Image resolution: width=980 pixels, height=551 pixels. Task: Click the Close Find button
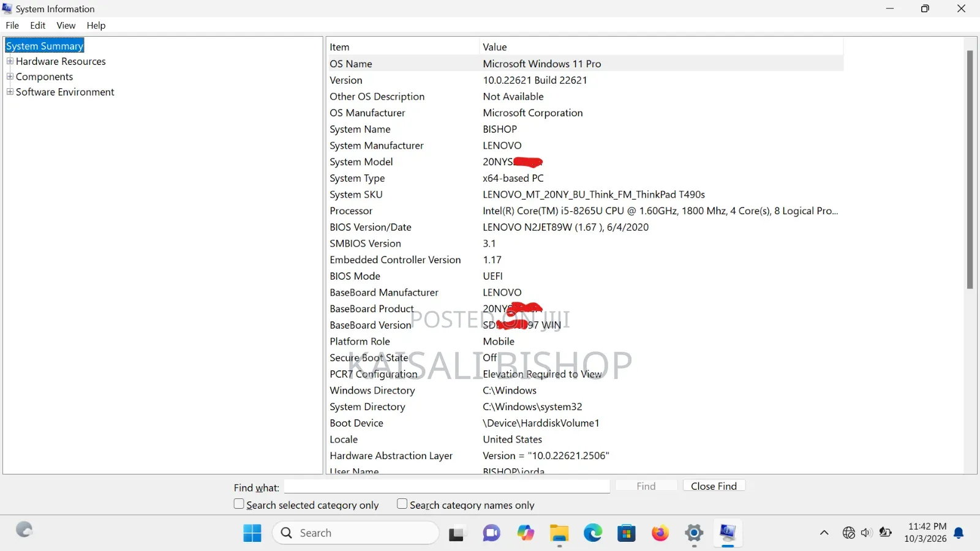pos(714,486)
